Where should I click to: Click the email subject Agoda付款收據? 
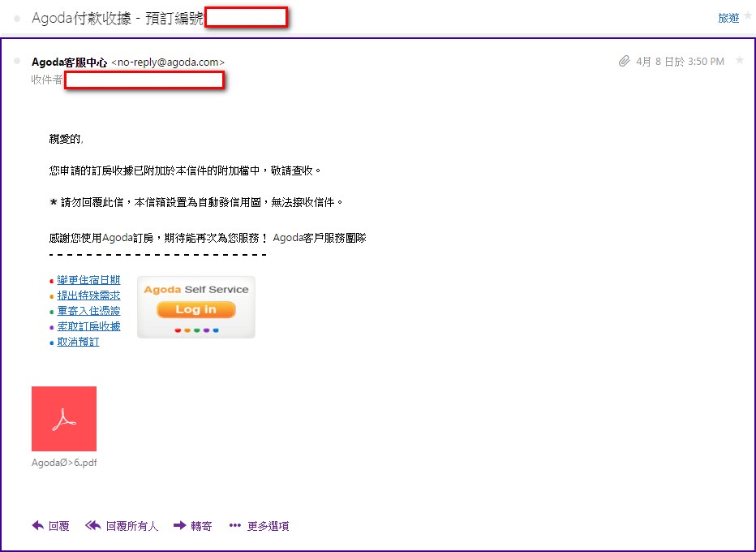tap(81, 19)
